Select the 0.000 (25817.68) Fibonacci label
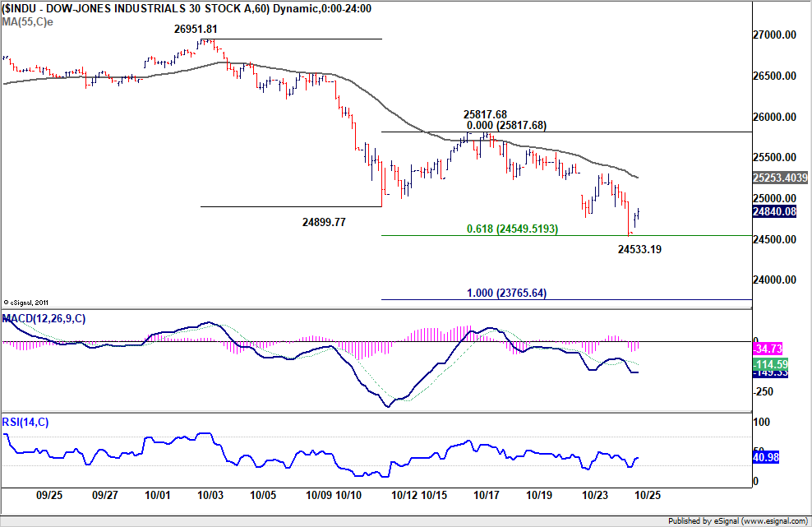 [506, 126]
